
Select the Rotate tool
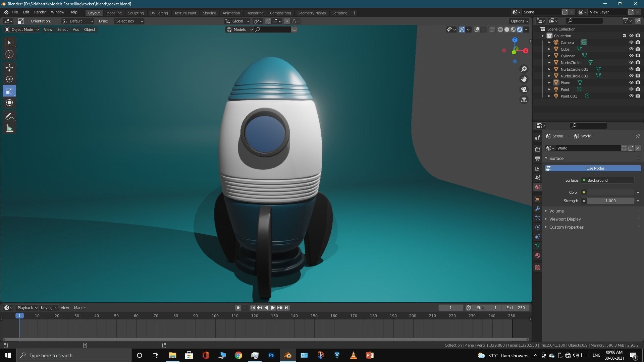[9, 79]
